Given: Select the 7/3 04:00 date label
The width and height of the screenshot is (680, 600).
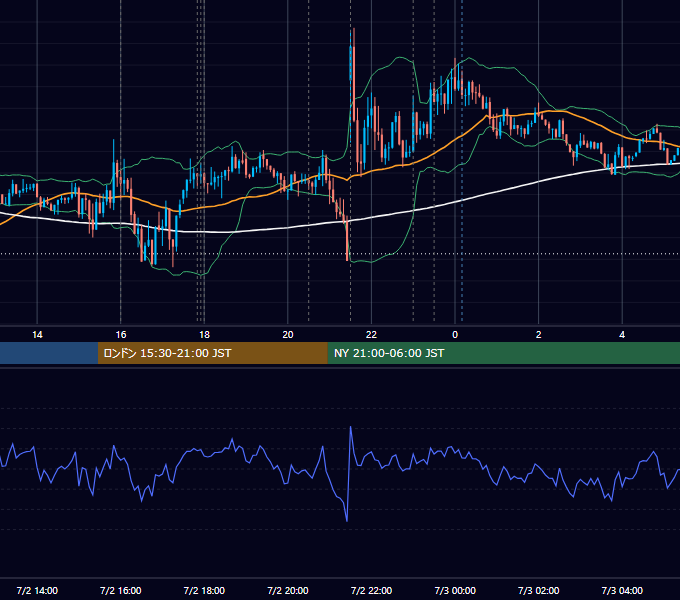Looking at the screenshot, I should [622, 590].
